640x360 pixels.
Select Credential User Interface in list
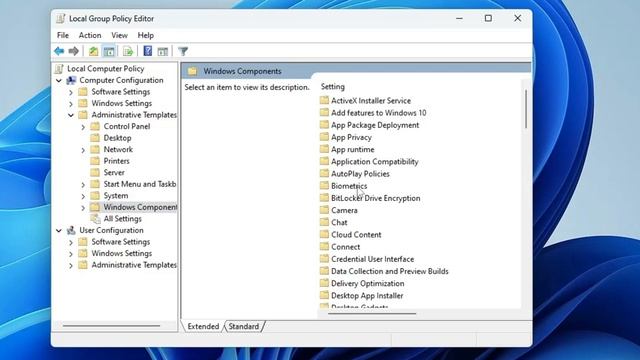pyautogui.click(x=373, y=259)
